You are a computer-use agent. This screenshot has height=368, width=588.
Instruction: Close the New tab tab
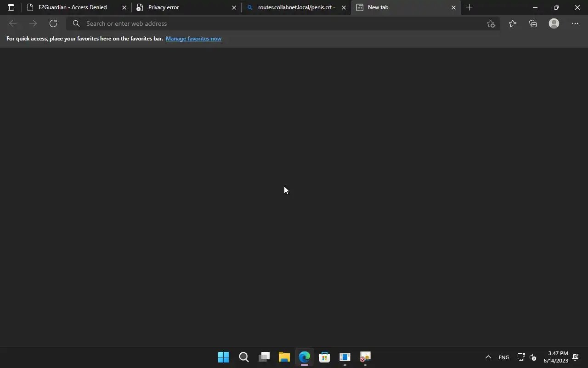[x=453, y=7]
